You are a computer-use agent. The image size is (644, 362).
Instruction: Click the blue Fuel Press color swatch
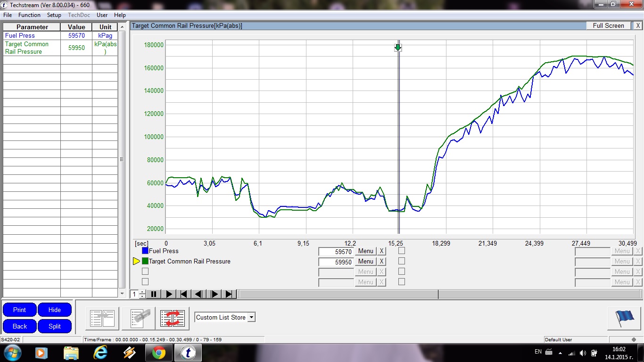145,251
